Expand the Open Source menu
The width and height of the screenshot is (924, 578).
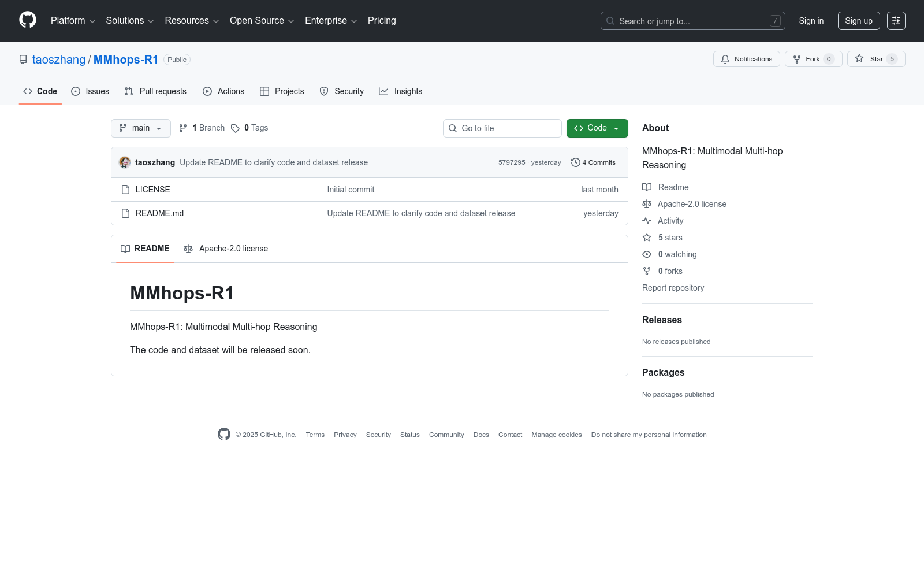[x=262, y=21]
